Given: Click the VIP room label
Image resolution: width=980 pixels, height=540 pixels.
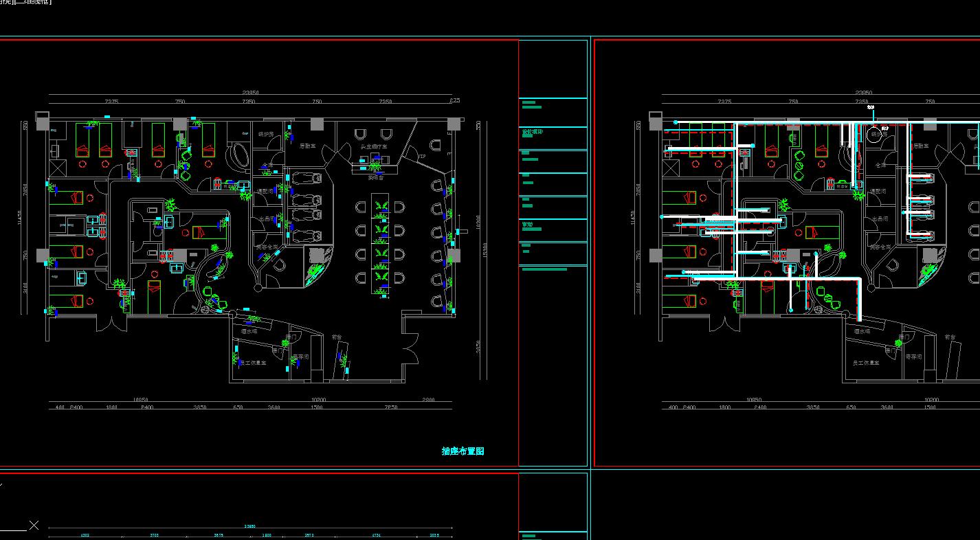Looking at the screenshot, I should 422,157.
